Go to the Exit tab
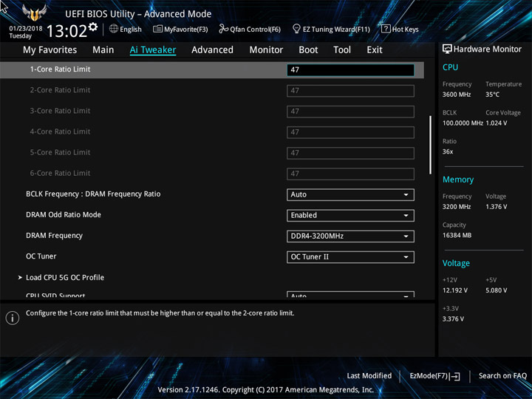This screenshot has height=399, width=532. pos(375,50)
